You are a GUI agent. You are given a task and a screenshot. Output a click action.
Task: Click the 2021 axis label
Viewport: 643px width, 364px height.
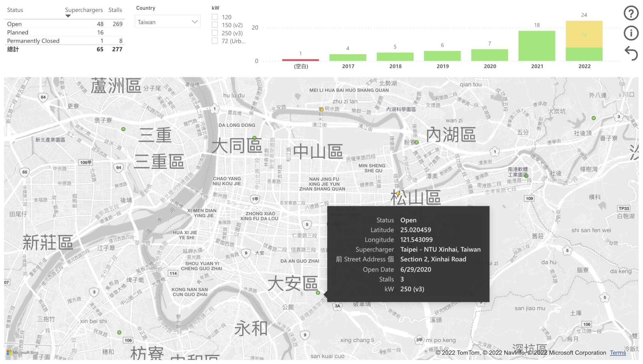click(537, 66)
